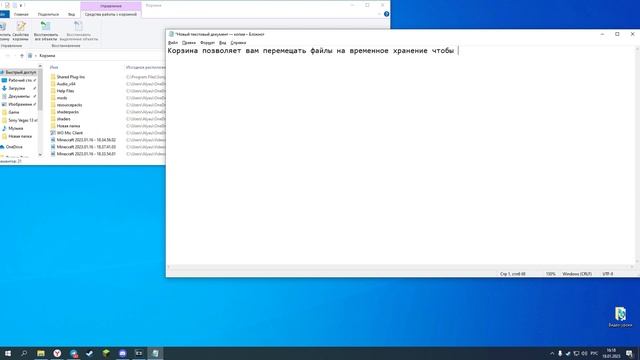
Task: Open Быстрый доступ in navigation pane
Action: coord(20,72)
